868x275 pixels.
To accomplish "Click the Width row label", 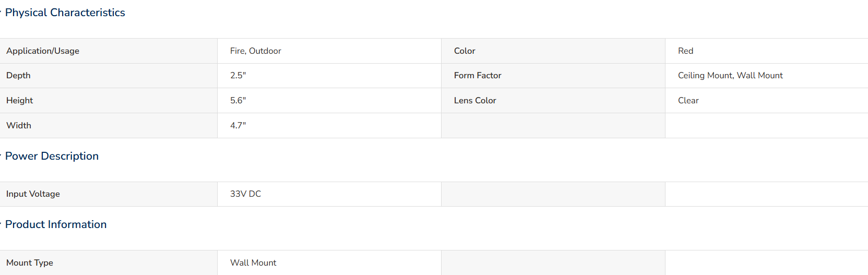I will (x=19, y=126).
